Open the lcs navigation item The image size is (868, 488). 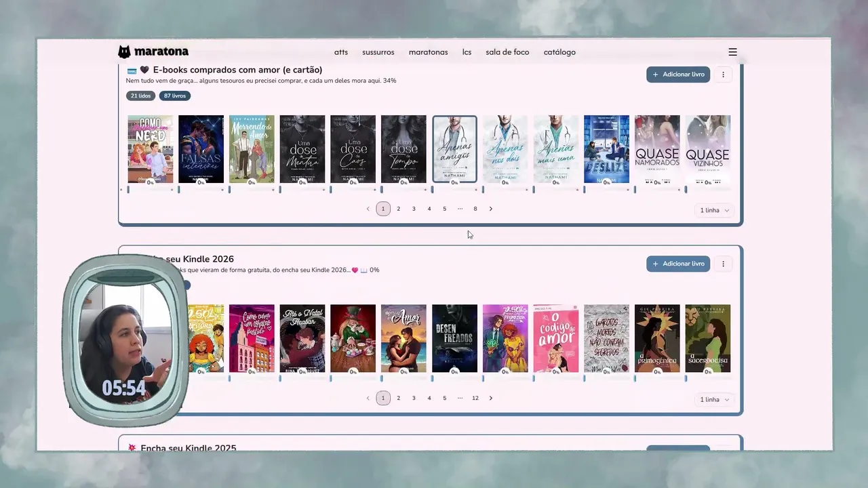tap(467, 52)
